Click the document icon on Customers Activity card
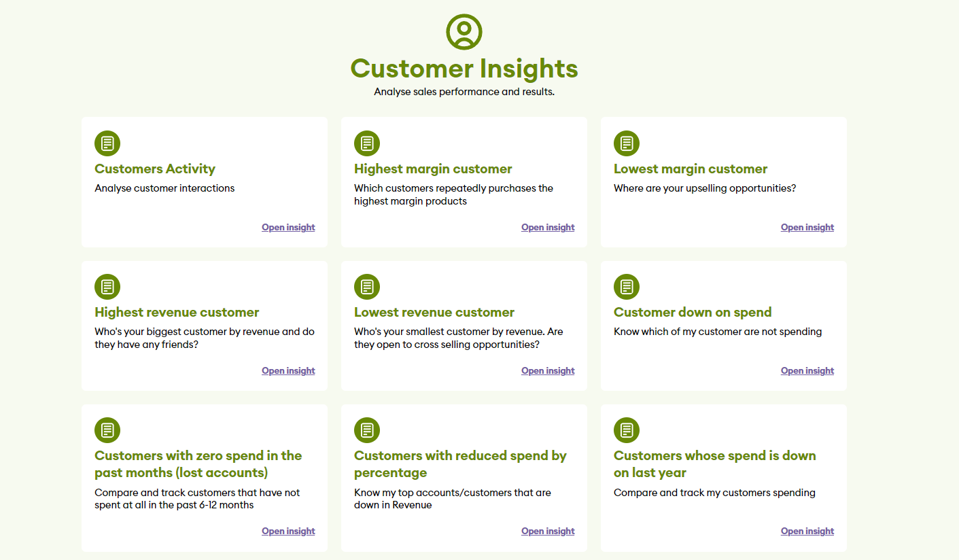This screenshot has width=959, height=560. click(107, 143)
